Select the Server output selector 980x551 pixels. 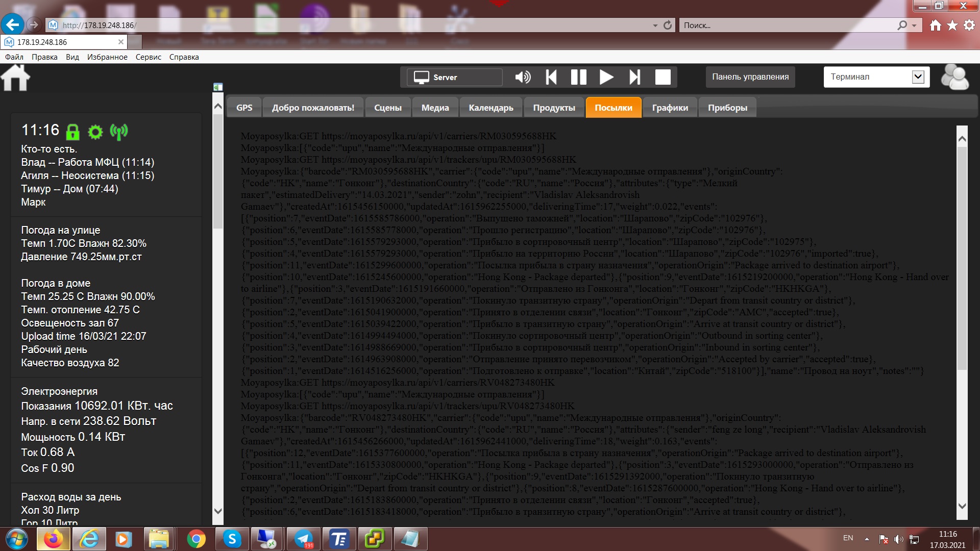pos(454,77)
